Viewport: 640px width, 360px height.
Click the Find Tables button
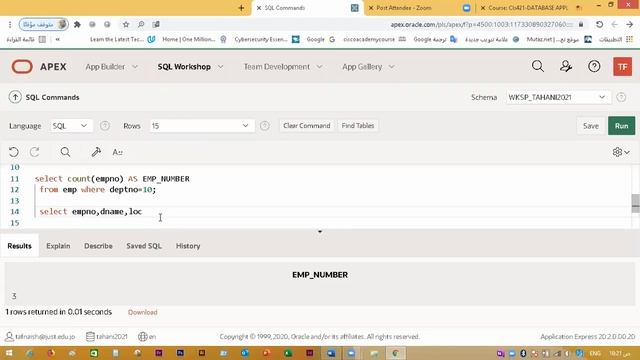pyautogui.click(x=358, y=125)
